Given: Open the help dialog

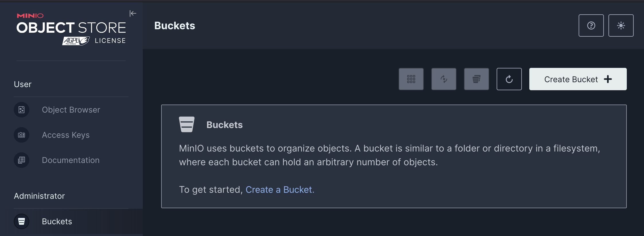Looking at the screenshot, I should tap(591, 25).
